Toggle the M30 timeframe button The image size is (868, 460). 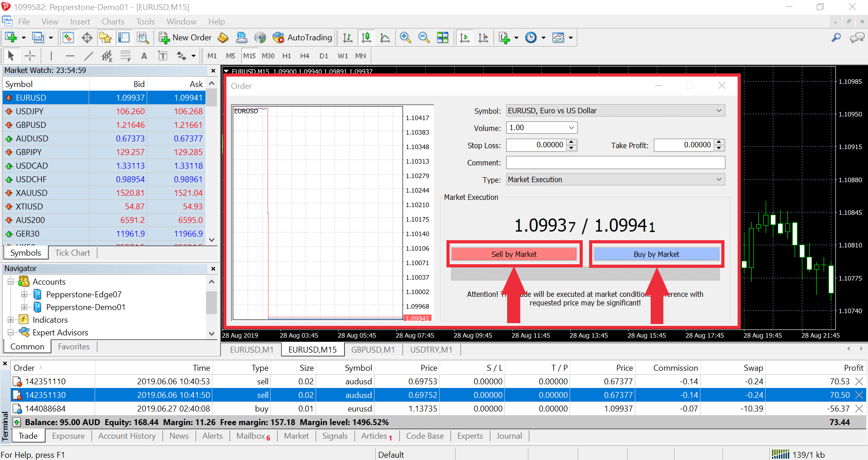(x=268, y=56)
